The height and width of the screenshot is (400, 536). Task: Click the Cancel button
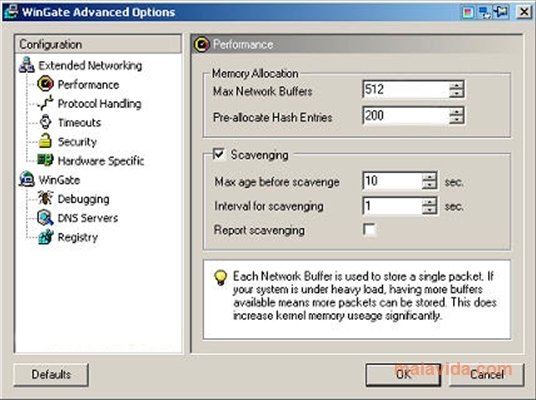tap(486, 374)
